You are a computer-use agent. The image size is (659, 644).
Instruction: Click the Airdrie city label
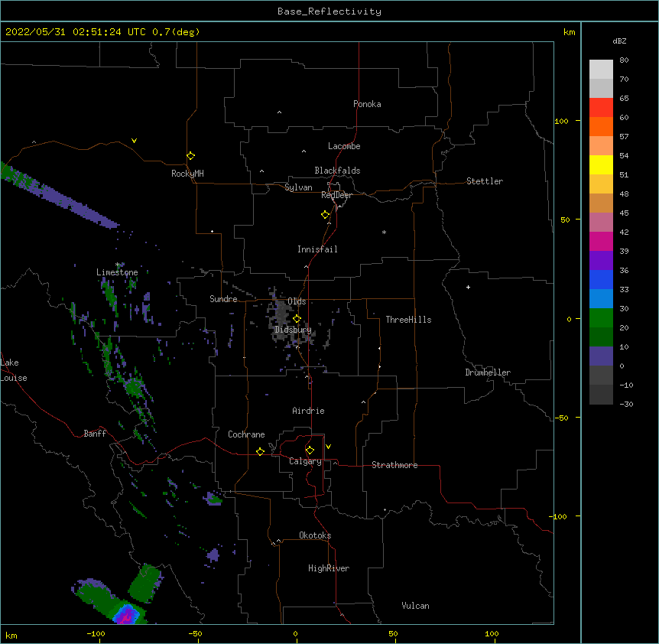pyautogui.click(x=308, y=411)
